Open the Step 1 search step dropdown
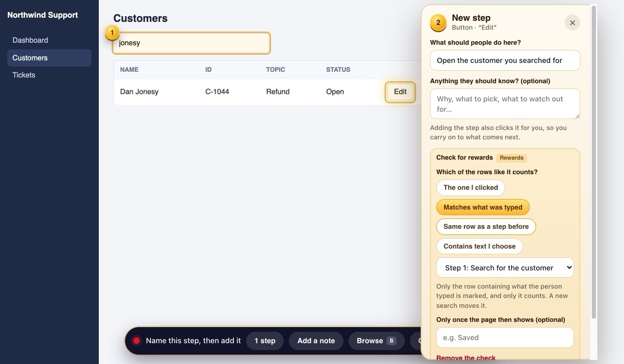Viewport: 624px width, 364px height. point(505,268)
